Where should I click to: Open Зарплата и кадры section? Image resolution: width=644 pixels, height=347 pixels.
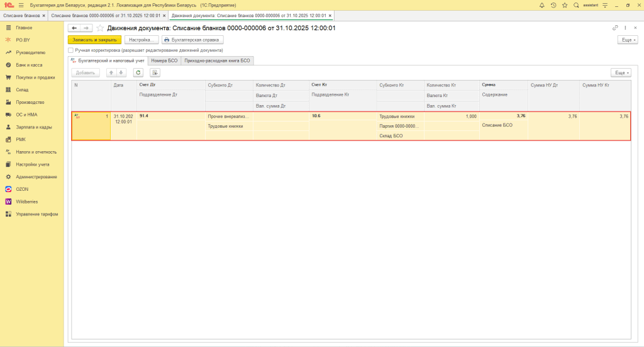pos(34,127)
